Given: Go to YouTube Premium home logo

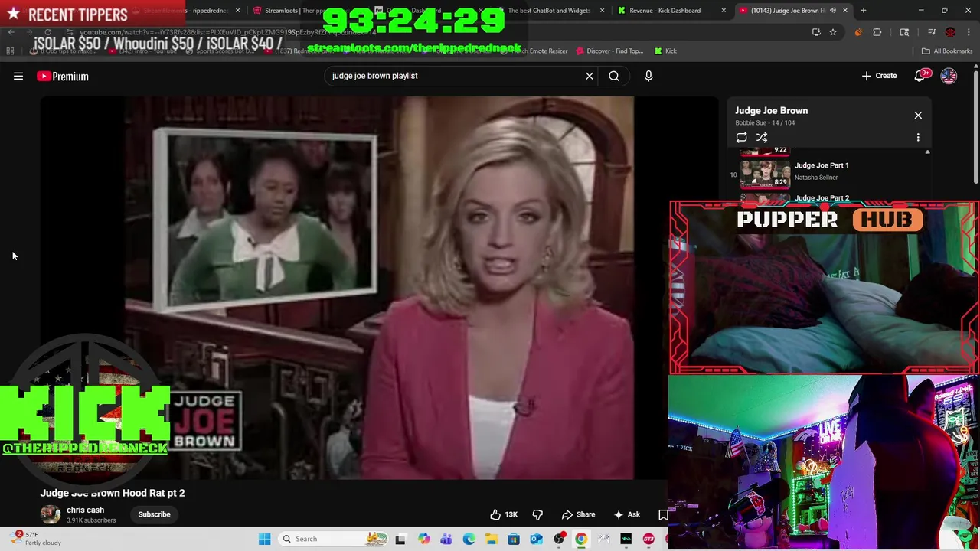Looking at the screenshot, I should coord(63,76).
